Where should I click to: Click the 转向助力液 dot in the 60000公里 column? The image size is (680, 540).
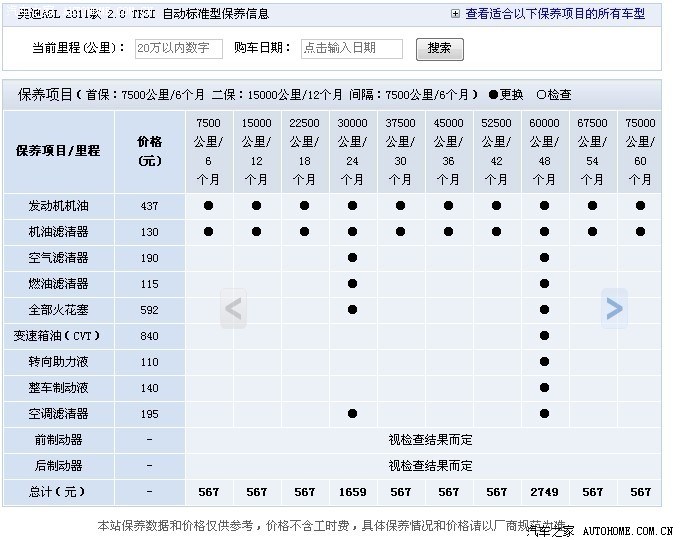pos(544,362)
